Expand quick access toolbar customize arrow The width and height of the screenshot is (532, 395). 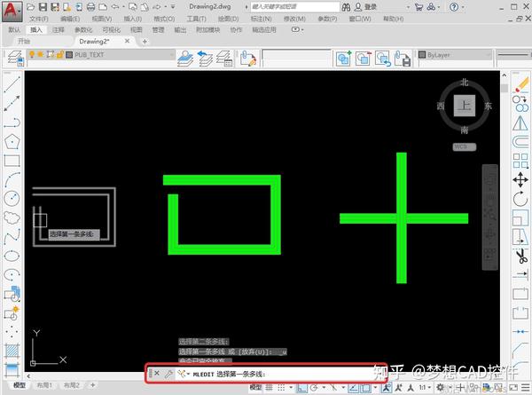pos(173,7)
